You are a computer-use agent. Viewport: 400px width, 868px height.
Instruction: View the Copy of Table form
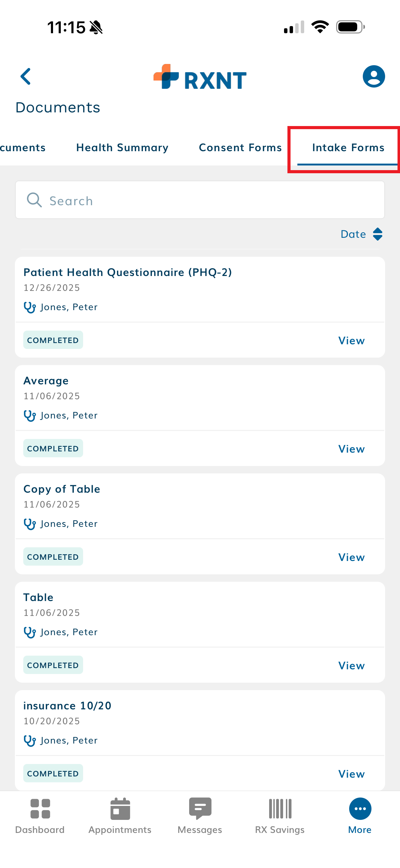(x=351, y=557)
